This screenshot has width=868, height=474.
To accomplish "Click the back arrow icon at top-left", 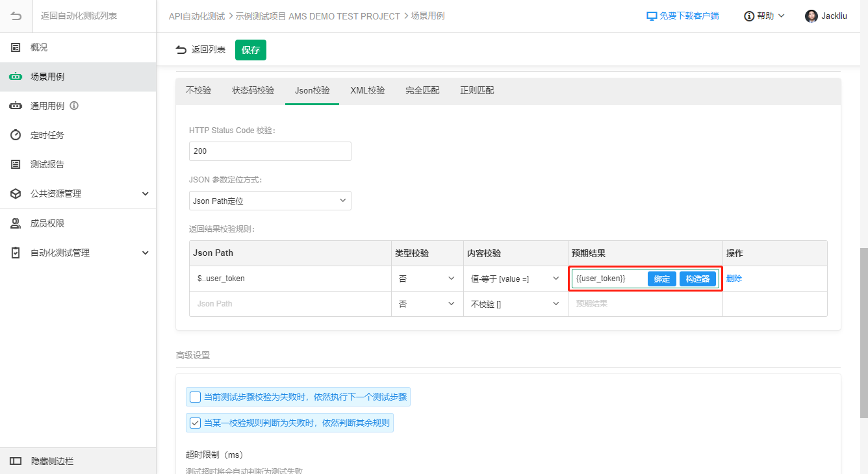I will click(x=16, y=16).
